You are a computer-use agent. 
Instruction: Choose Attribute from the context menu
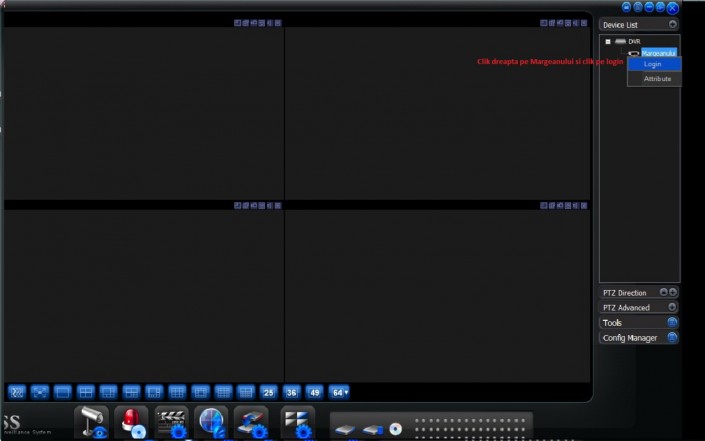click(657, 78)
